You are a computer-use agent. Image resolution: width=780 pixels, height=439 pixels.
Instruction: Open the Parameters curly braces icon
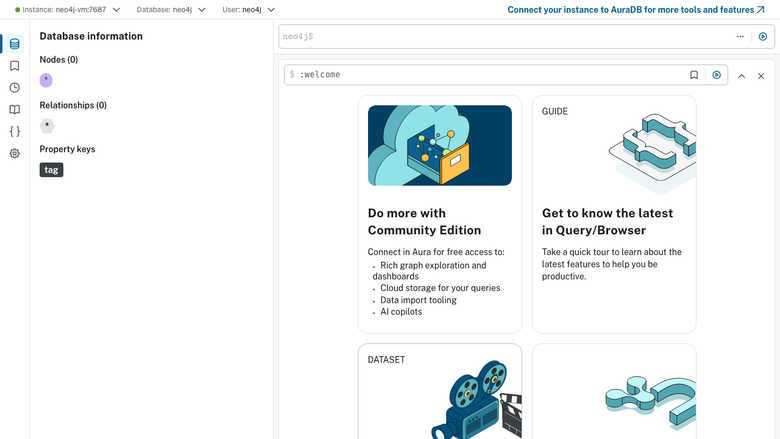pyautogui.click(x=14, y=131)
